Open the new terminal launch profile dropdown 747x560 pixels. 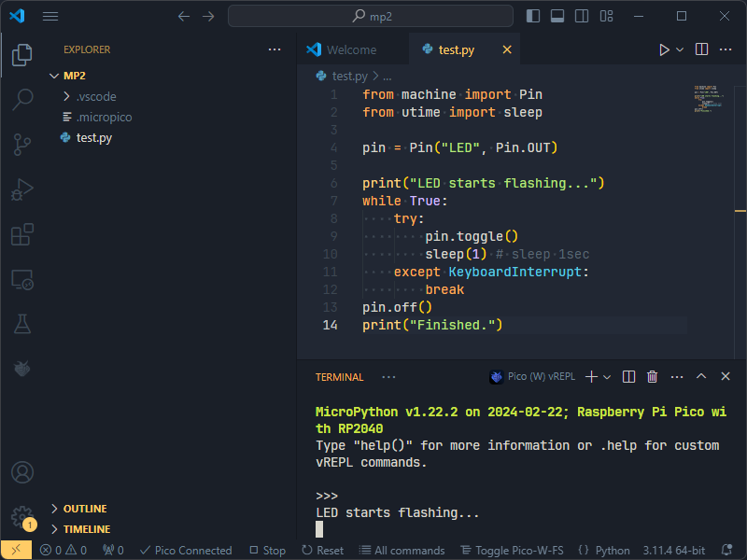(607, 377)
